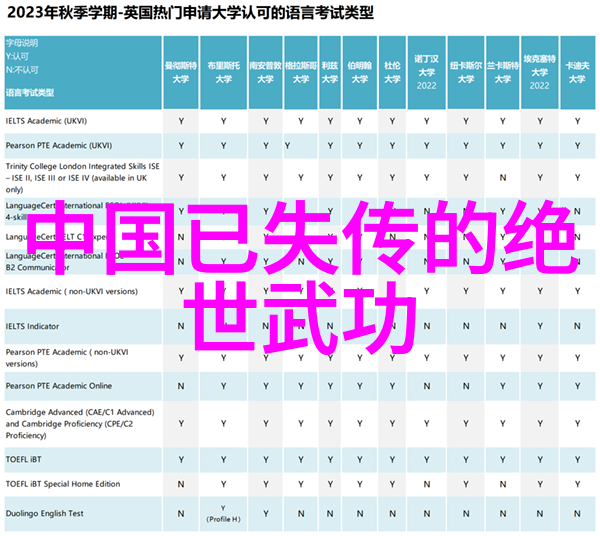Screen dimensions: 600x536
Task: Click the 'N' in TOEFL iBT Special Home Edition row under 曼彻斯特大学
Action: click(x=181, y=485)
